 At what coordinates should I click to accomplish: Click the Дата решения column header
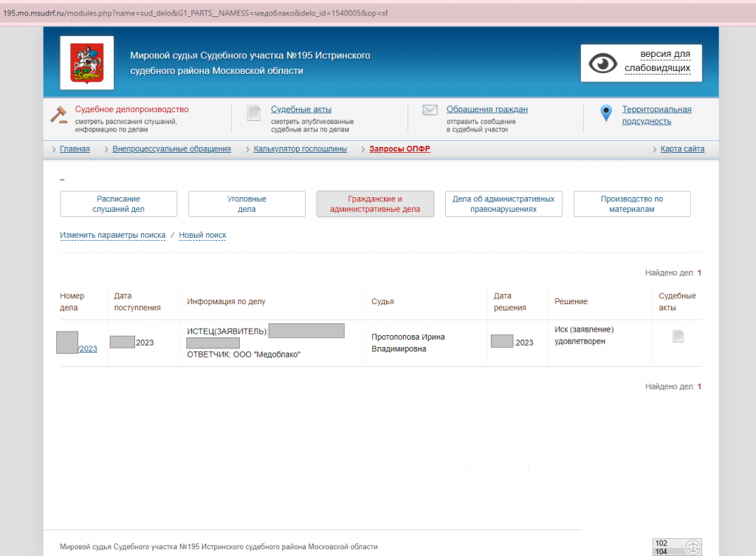pos(509,301)
